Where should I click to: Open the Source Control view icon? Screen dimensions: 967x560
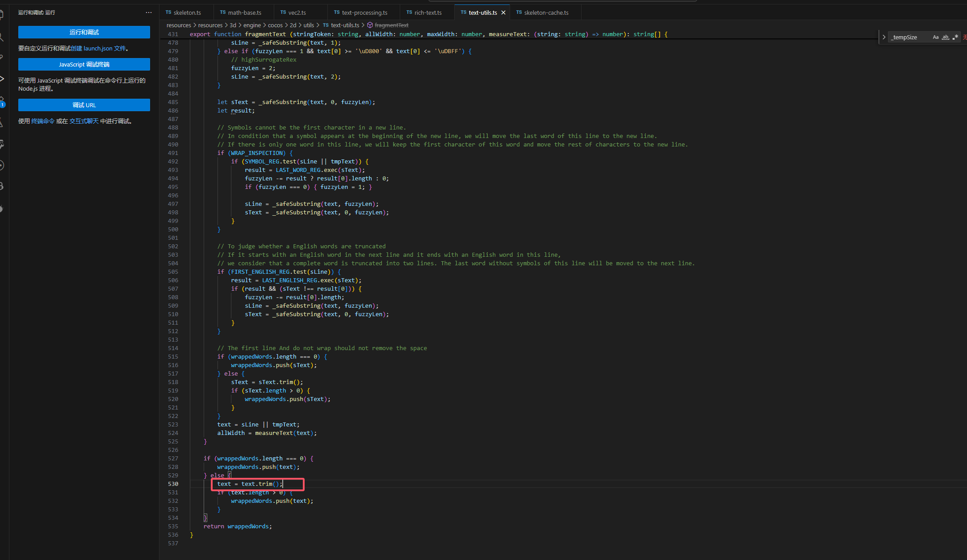pyautogui.click(x=2, y=57)
